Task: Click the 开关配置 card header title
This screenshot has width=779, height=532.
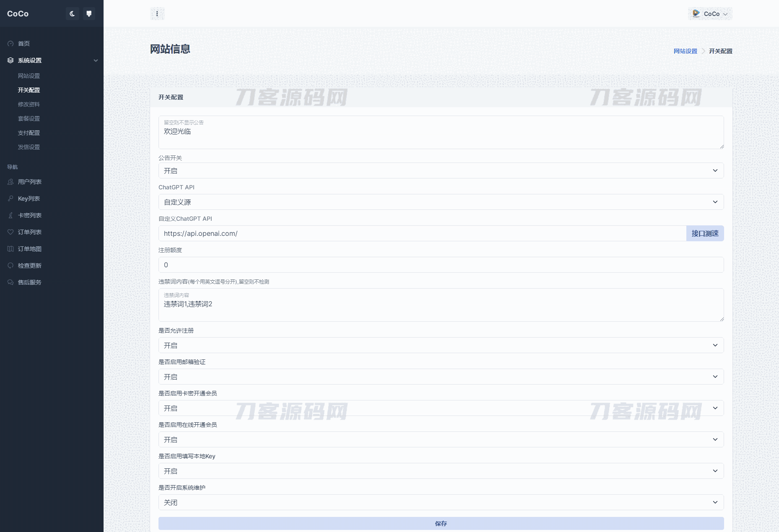Action: (171, 97)
